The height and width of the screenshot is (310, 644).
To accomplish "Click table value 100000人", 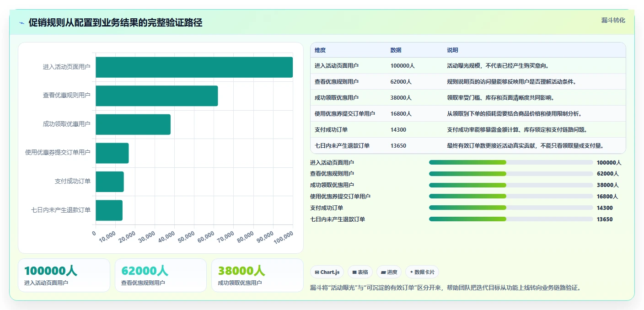I will point(402,66).
